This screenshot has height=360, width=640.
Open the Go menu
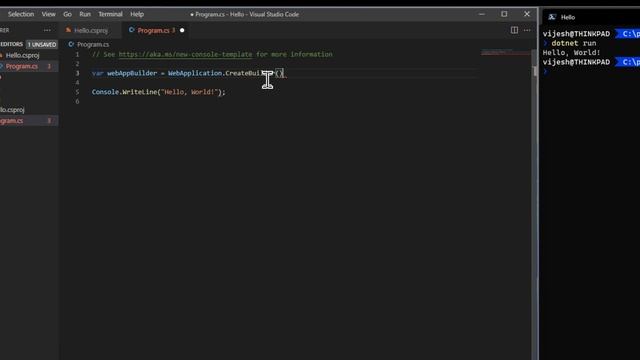coord(67,14)
